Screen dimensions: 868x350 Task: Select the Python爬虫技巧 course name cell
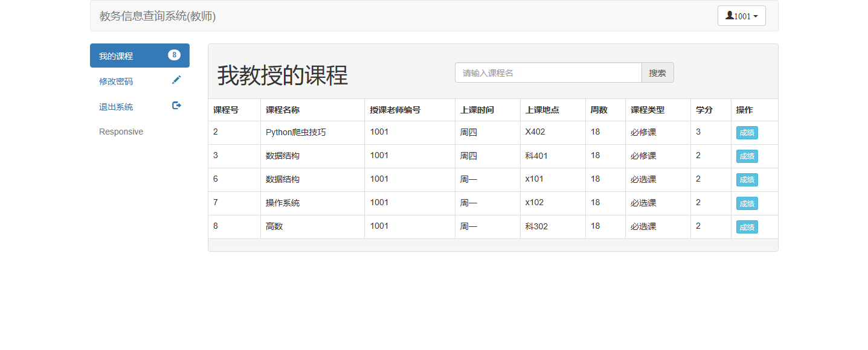coord(312,133)
